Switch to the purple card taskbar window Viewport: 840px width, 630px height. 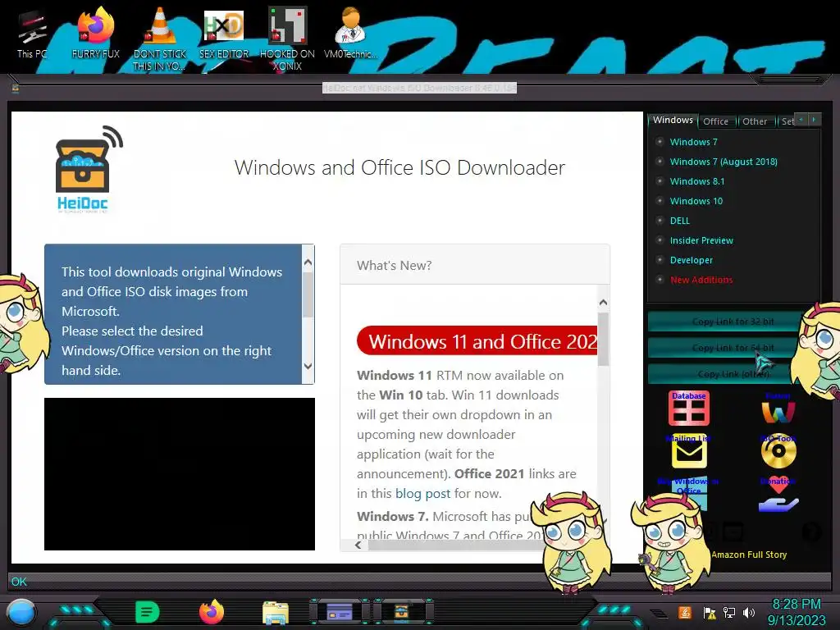coord(339,611)
